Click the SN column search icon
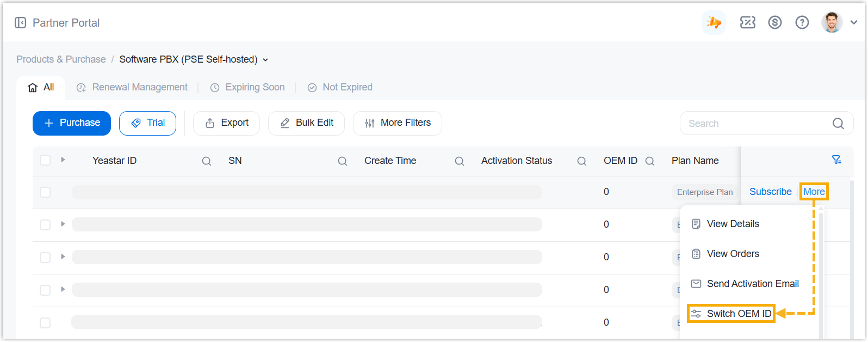Image resolution: width=868 pixels, height=342 pixels. [x=343, y=161]
